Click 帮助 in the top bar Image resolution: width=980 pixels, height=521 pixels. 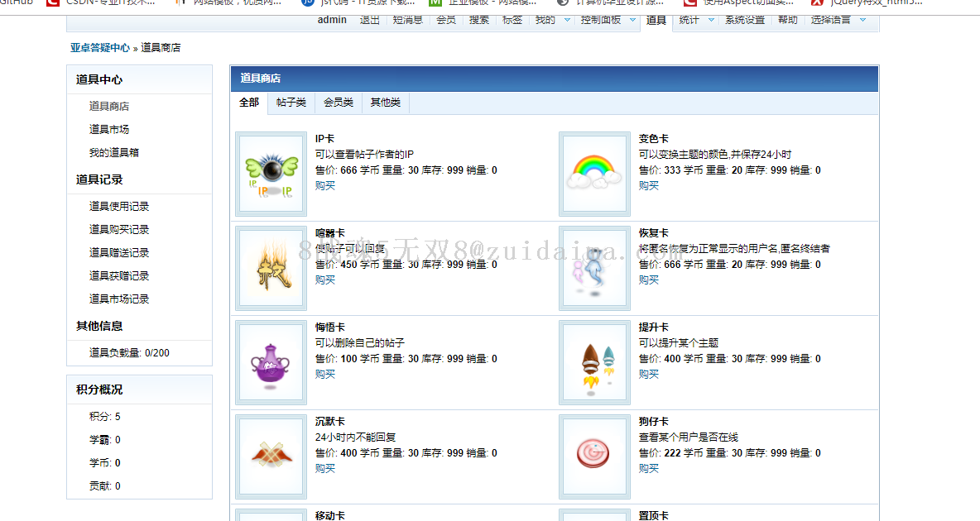point(788,20)
